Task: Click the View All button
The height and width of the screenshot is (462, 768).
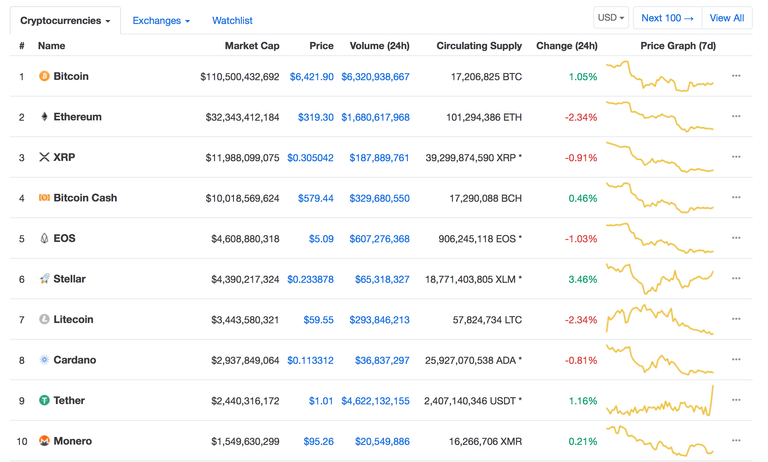Action: [x=727, y=18]
